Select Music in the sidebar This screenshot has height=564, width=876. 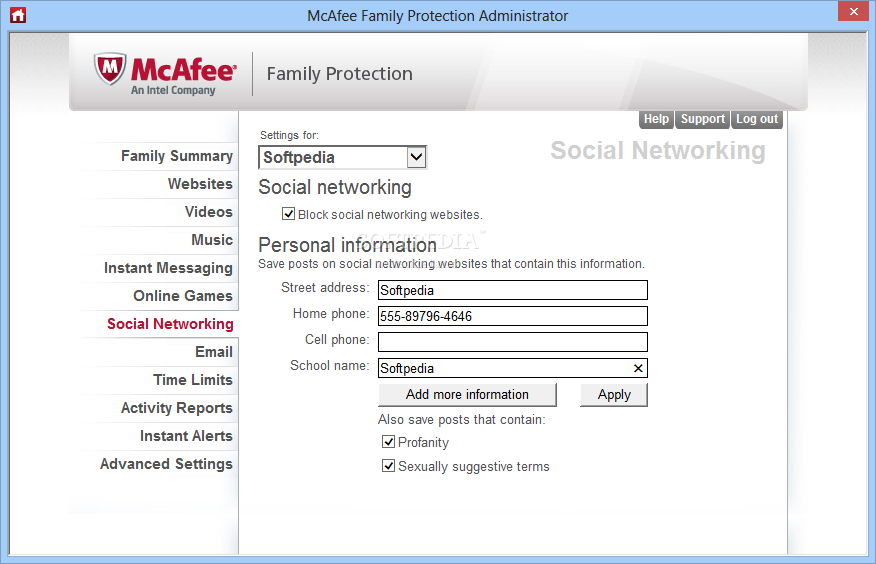click(x=212, y=240)
